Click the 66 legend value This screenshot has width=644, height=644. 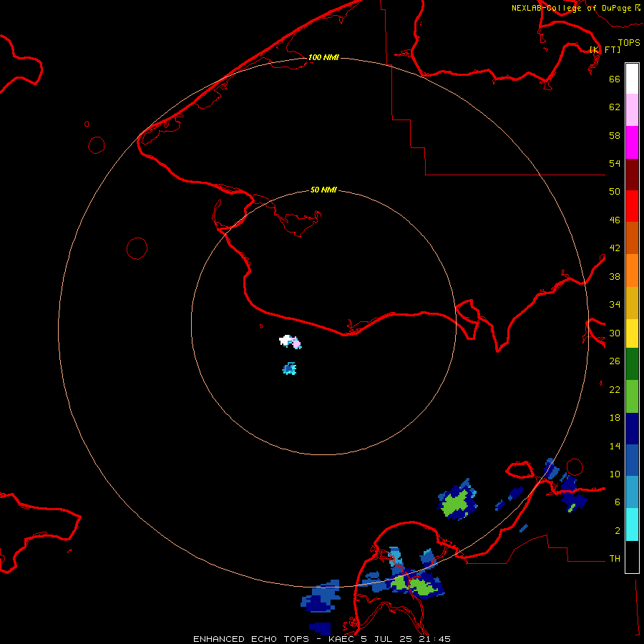[x=615, y=79]
